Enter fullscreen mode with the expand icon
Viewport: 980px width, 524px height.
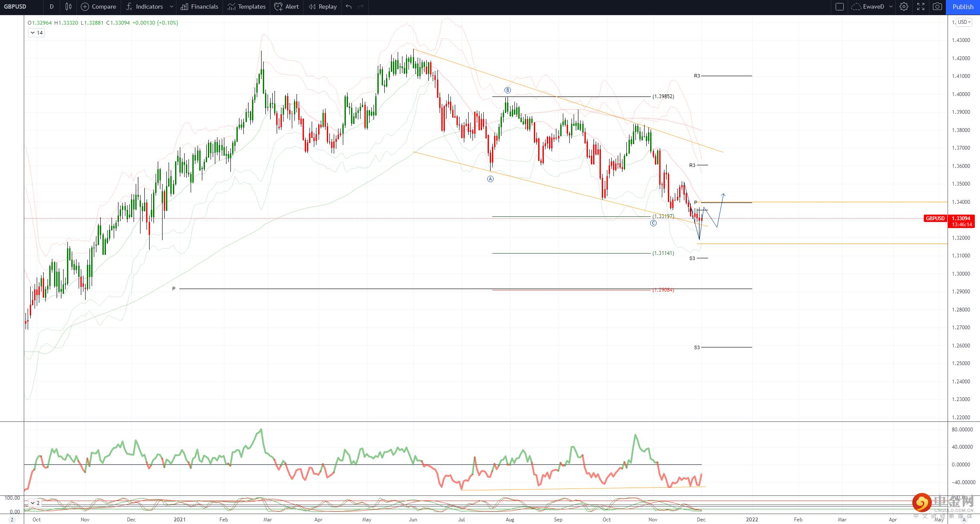(921, 6)
